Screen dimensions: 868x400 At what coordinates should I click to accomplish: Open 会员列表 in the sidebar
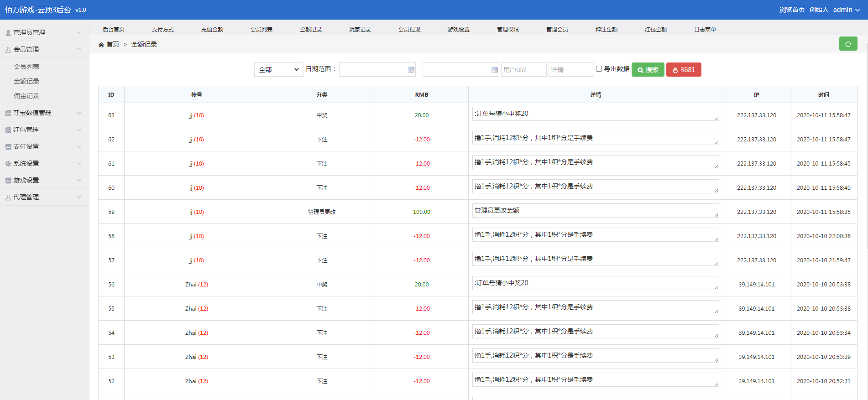26,67
